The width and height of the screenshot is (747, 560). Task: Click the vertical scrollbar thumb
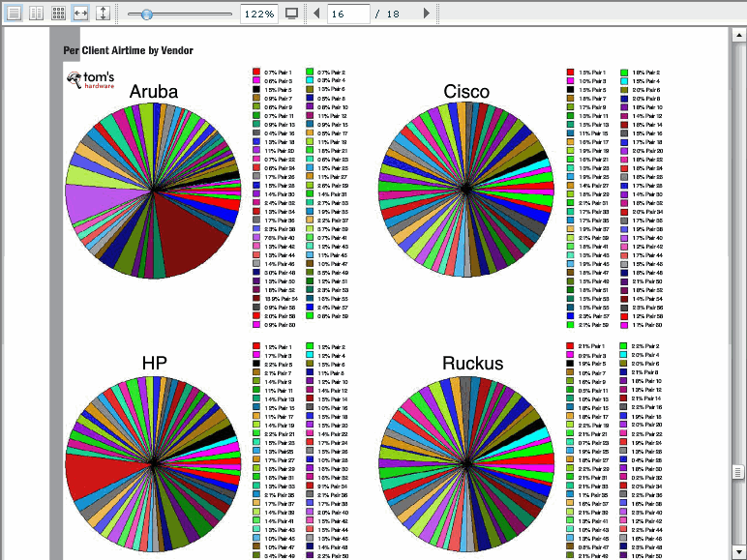pos(738,472)
